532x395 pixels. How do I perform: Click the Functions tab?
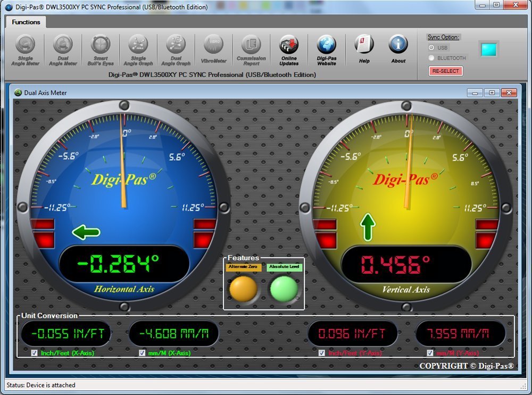[26, 22]
